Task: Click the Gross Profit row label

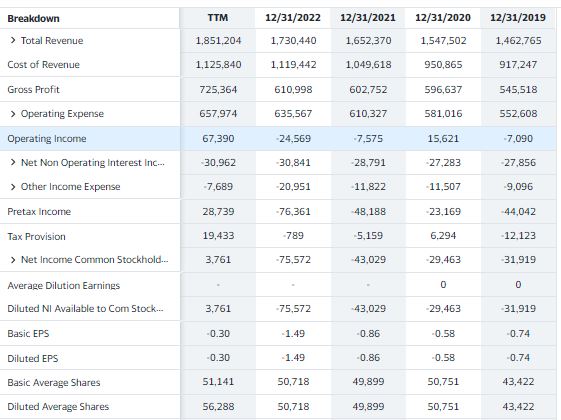Action: tap(33, 89)
